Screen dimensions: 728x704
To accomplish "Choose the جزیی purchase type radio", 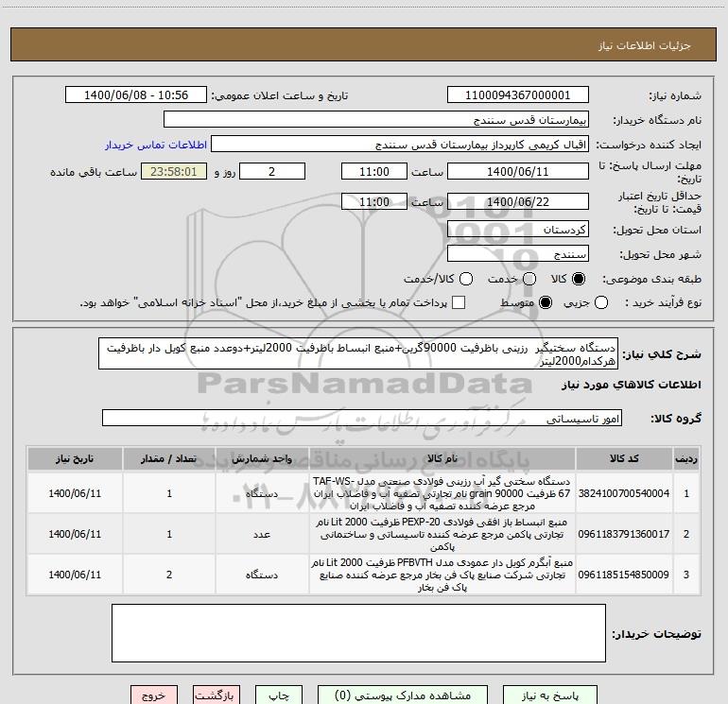I will [x=601, y=302].
